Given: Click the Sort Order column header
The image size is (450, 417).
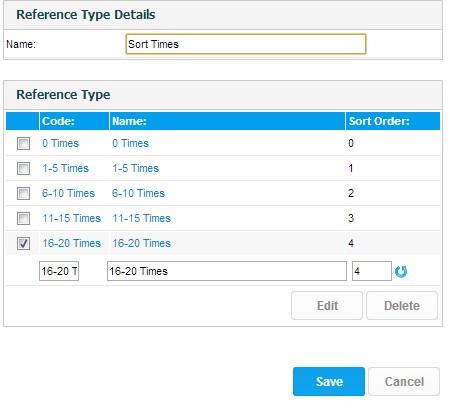Looking at the screenshot, I should (379, 121).
